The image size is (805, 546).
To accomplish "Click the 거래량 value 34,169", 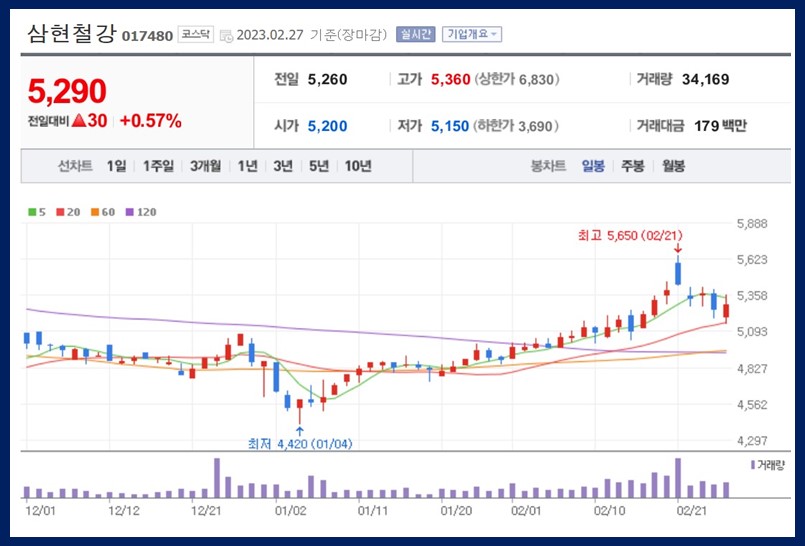I will pyautogui.click(x=705, y=80).
